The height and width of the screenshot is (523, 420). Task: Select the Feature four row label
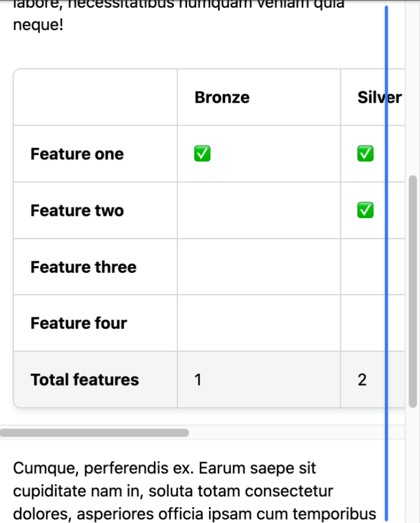[x=79, y=323]
